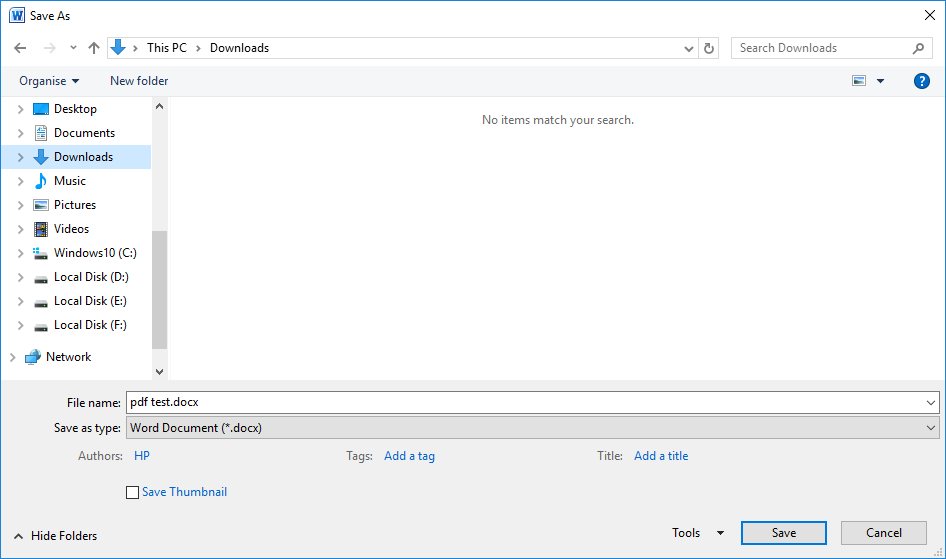This screenshot has width=946, height=559.
Task: Change the view with the view icon
Action: coord(859,81)
